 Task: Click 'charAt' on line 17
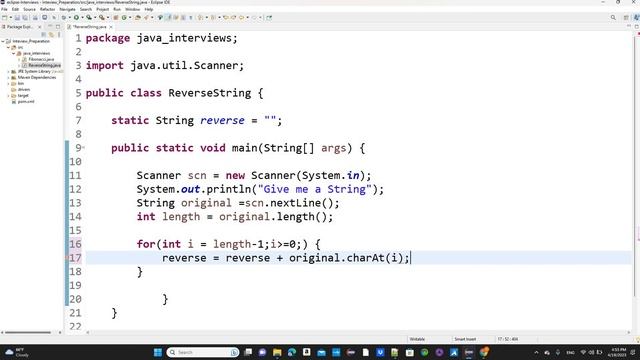[x=366, y=258]
